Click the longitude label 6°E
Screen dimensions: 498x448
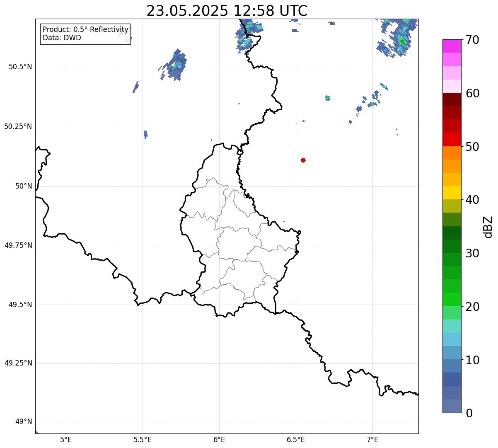(x=219, y=440)
